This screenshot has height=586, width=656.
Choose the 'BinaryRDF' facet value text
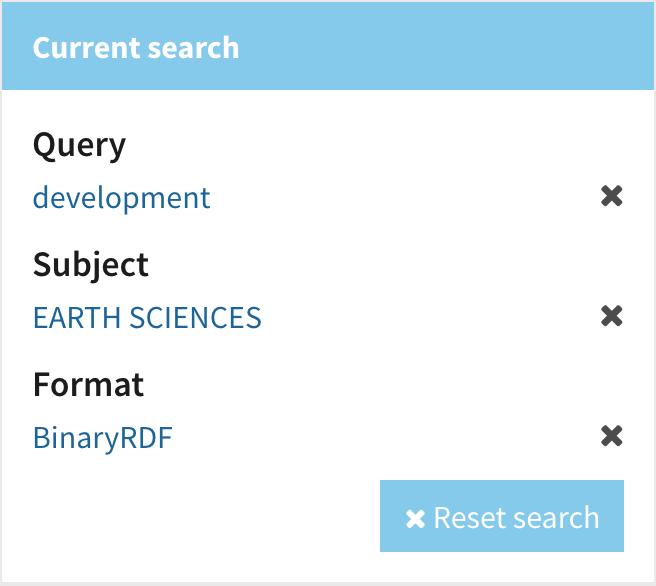pyautogui.click(x=103, y=437)
